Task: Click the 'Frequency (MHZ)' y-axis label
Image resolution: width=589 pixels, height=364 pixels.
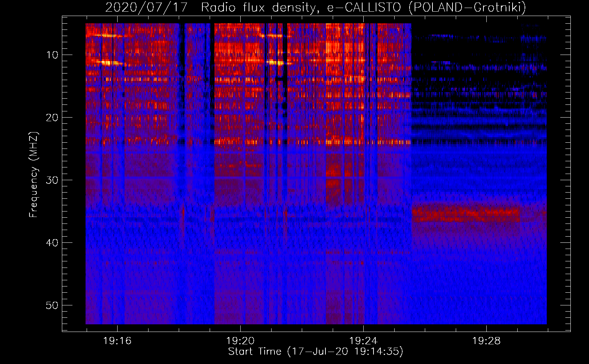Action: (x=33, y=175)
